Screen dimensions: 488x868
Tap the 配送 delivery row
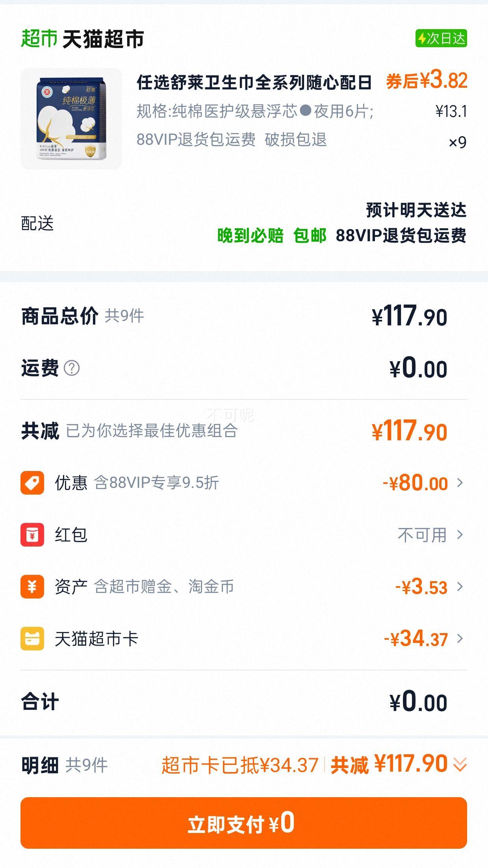[244, 223]
